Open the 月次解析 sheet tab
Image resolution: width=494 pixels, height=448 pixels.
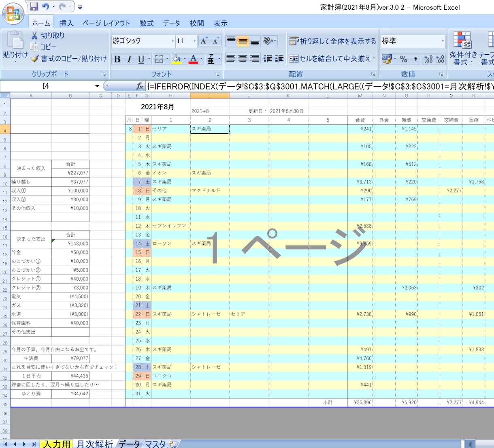[95, 444]
